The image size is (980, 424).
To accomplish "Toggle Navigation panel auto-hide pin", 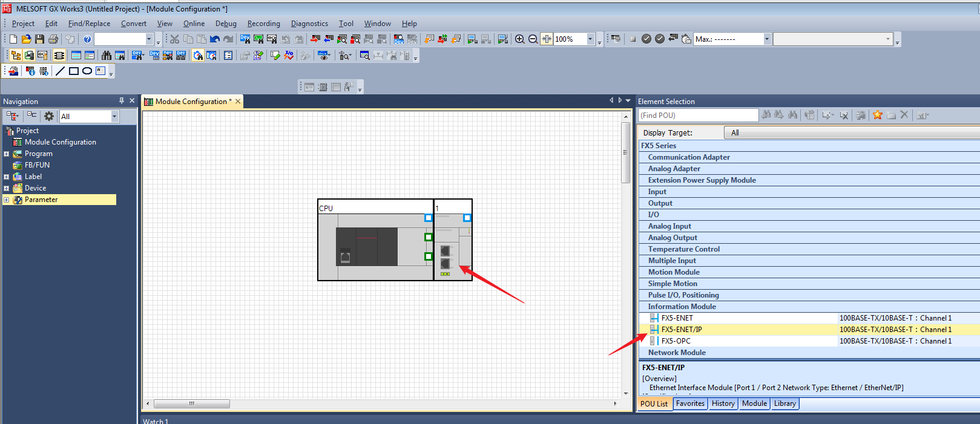I will [x=122, y=101].
